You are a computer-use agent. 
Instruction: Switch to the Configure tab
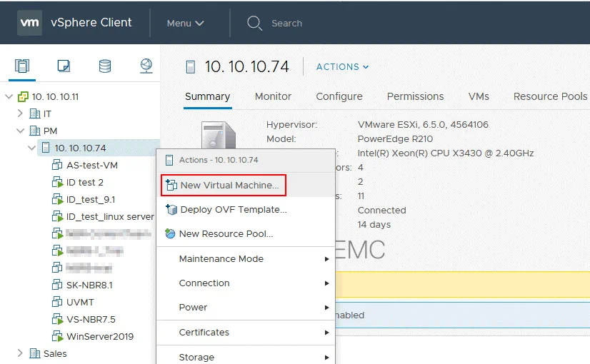pyautogui.click(x=339, y=96)
